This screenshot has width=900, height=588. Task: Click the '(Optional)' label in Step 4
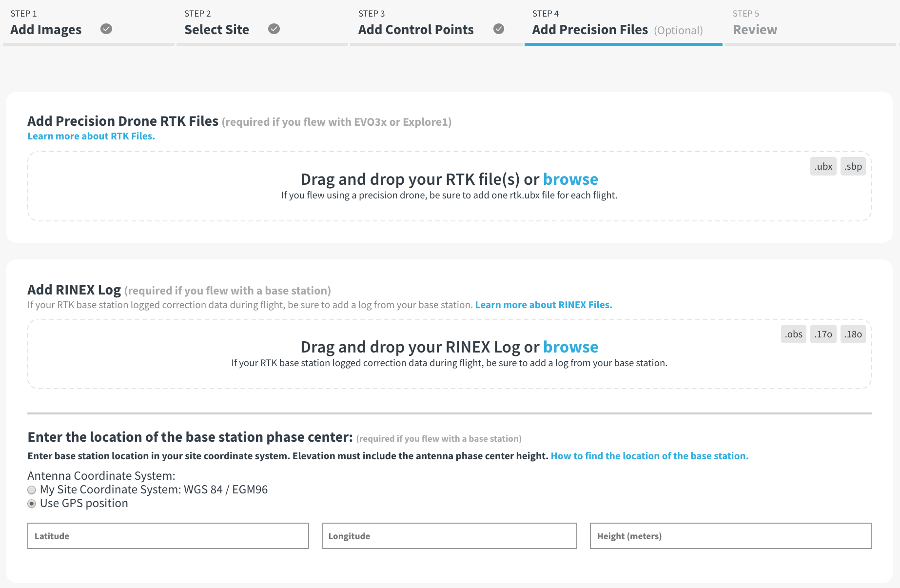pos(679,30)
